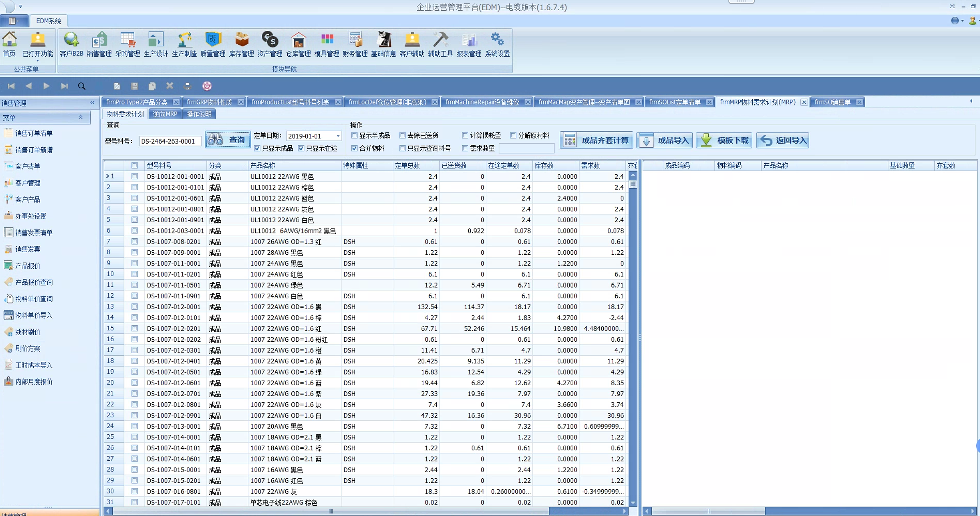The height and width of the screenshot is (516, 980).
Task: Uncheck the 只显示在途 checkbox
Action: 302,148
